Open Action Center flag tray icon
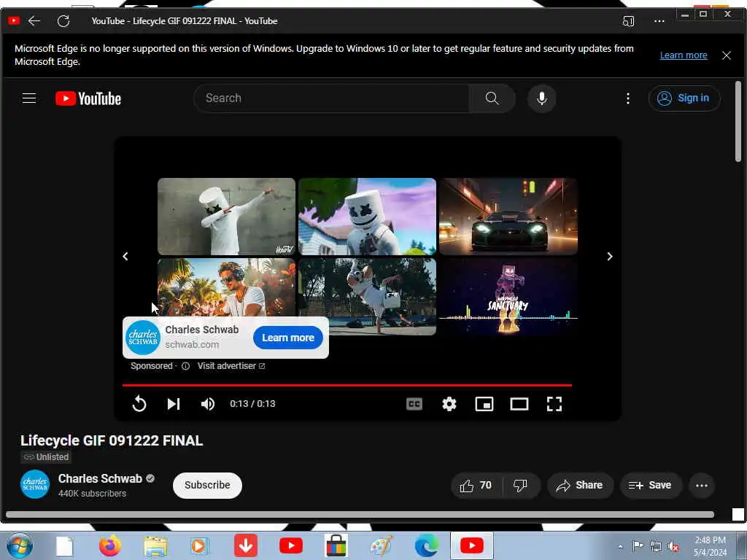The image size is (747, 560). click(x=638, y=546)
